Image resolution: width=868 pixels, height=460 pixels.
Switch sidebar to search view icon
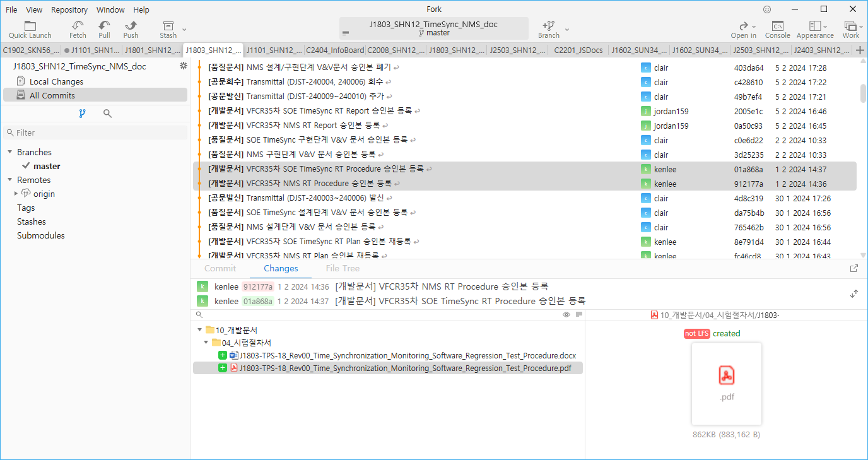(108, 114)
